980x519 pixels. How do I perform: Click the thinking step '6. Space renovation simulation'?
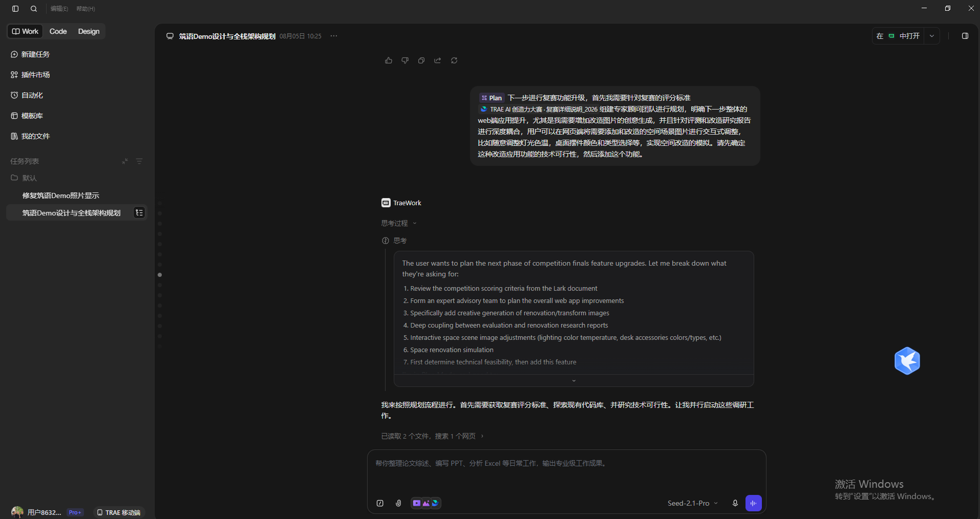[x=448, y=350]
